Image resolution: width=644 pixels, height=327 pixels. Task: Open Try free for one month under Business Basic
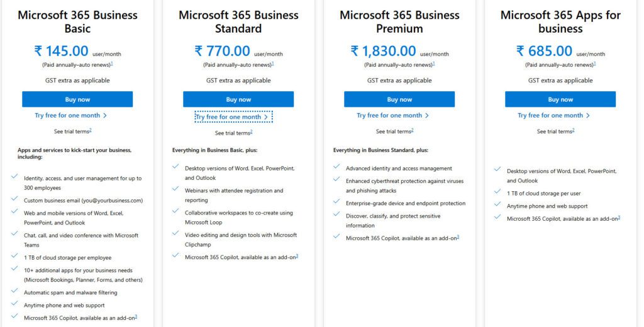(x=70, y=116)
